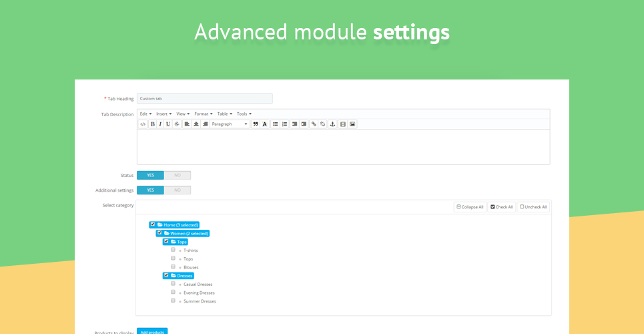Image resolution: width=644 pixels, height=334 pixels.
Task: Click the Collapse All button
Action: 470,207
